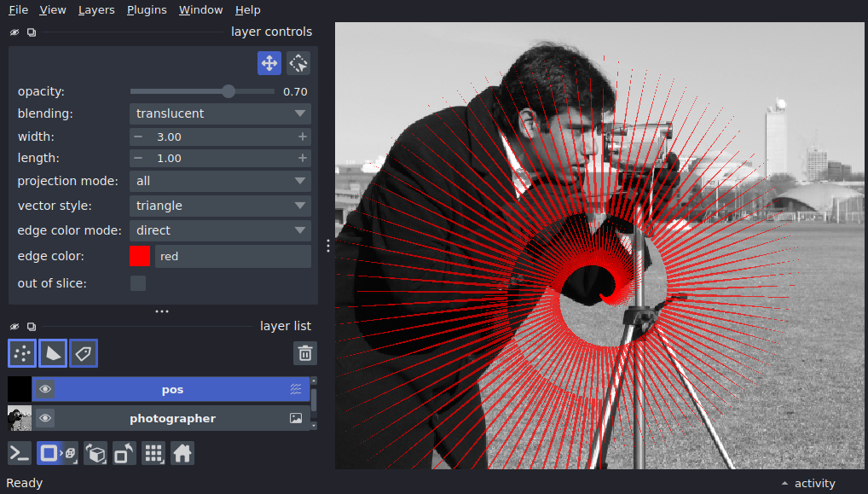Toggle visibility of pos layer
Viewport: 868px width, 494px height.
click(45, 389)
